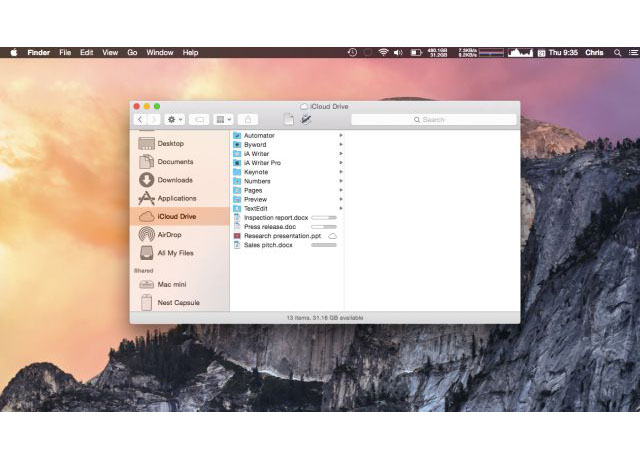
Task: Open the Apple menu
Action: (x=14, y=53)
